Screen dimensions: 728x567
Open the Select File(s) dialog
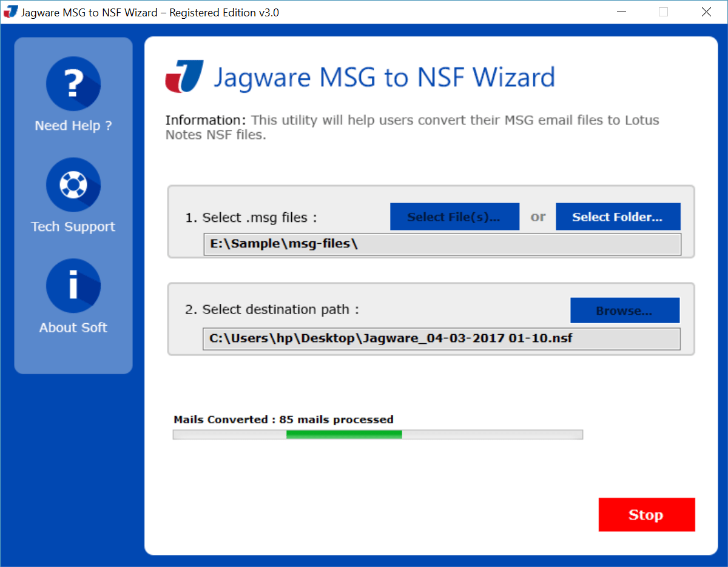point(454,216)
